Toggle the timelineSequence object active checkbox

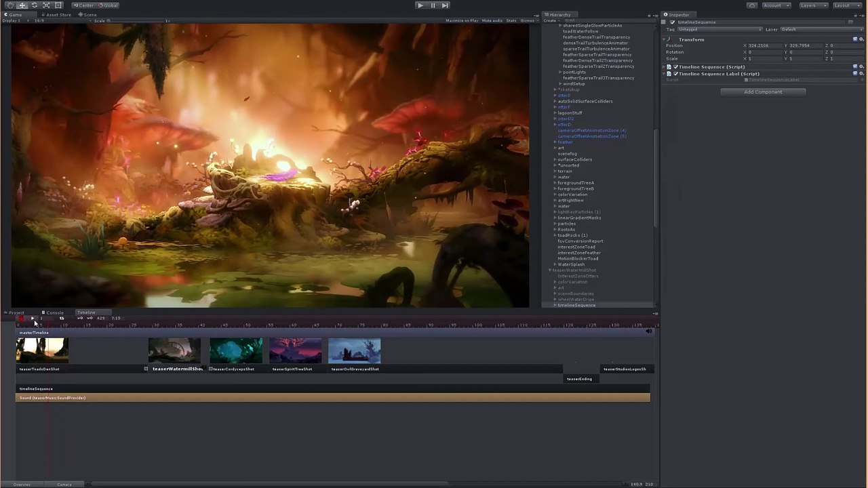coord(673,22)
